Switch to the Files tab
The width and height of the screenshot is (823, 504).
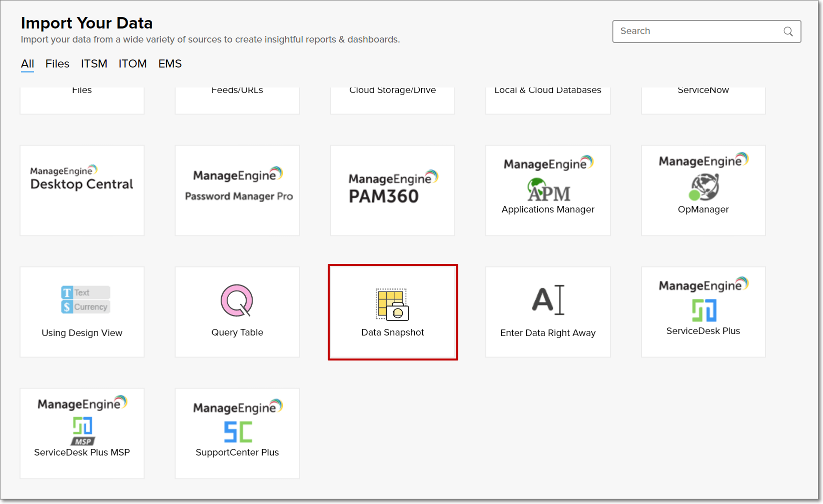(x=58, y=64)
